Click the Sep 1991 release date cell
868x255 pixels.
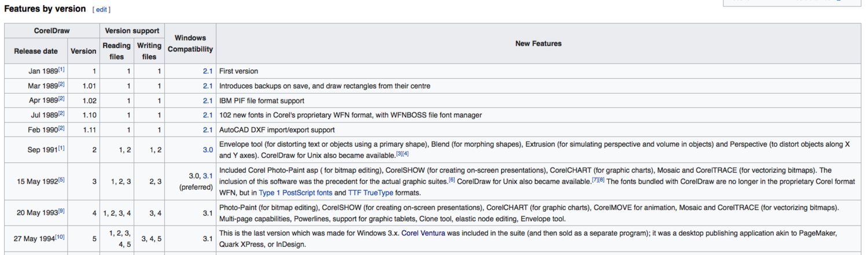point(36,150)
